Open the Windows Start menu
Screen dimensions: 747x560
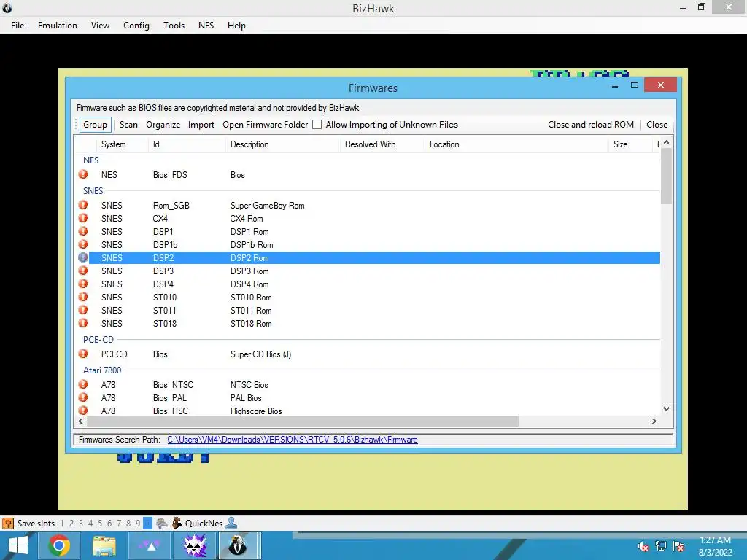coord(18,545)
